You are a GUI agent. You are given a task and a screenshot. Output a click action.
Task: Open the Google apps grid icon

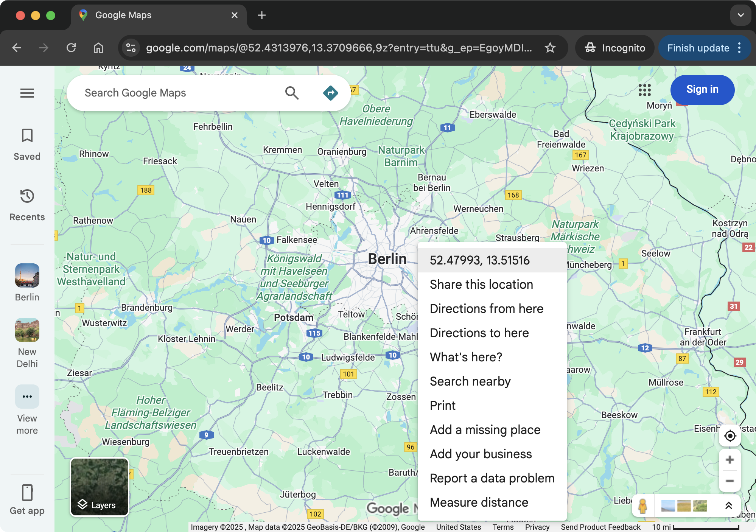point(645,90)
